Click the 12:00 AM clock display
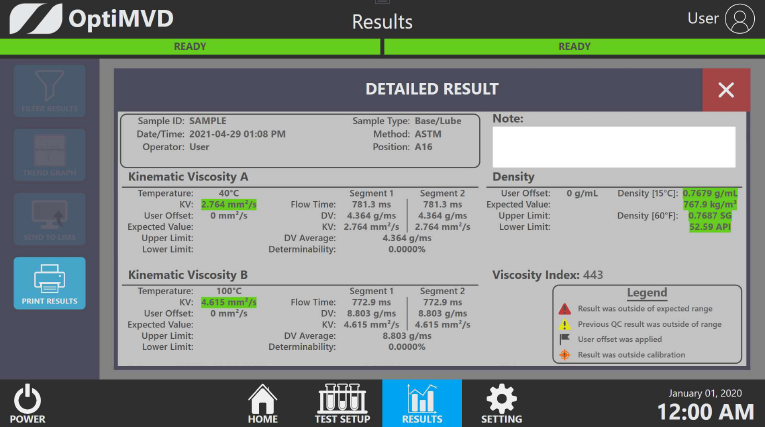Image resolution: width=765 pixels, height=427 pixels. click(x=705, y=412)
